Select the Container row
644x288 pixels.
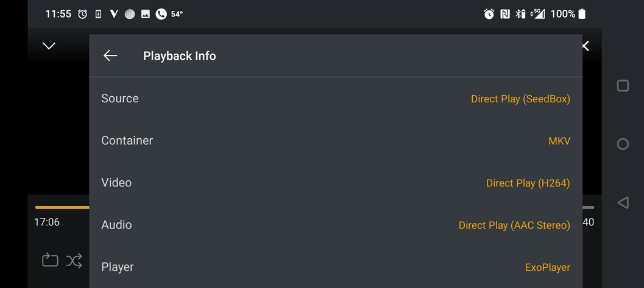pos(127,141)
